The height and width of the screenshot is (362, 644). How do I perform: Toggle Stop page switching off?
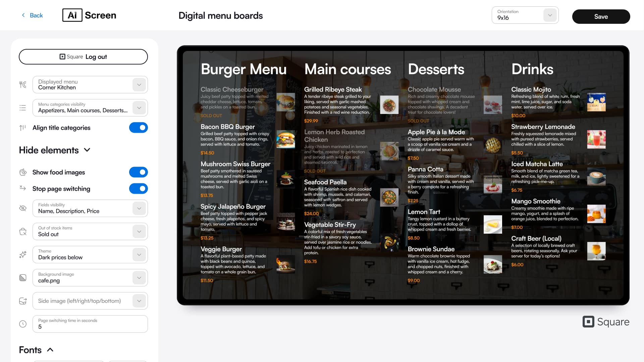138,189
